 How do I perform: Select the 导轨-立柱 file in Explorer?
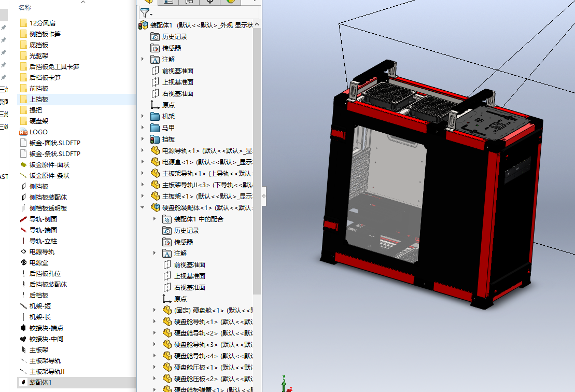pyautogui.click(x=43, y=241)
